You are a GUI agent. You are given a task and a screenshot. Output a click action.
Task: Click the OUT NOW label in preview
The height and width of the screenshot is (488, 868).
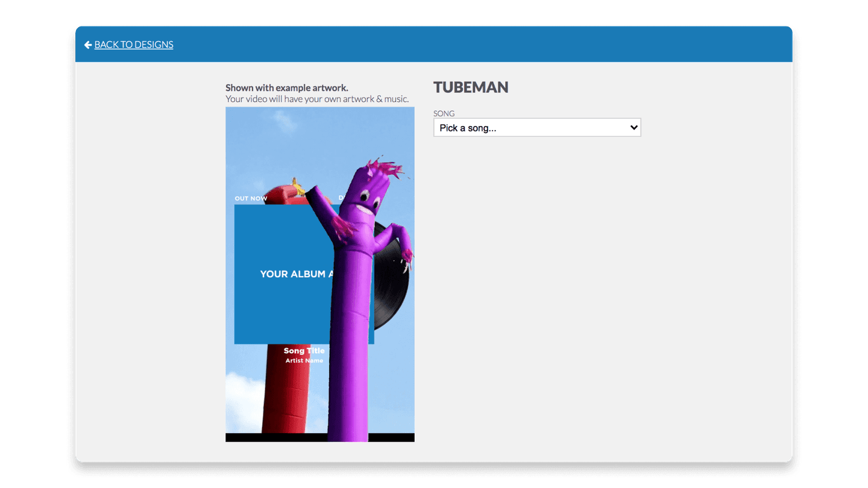coord(251,198)
